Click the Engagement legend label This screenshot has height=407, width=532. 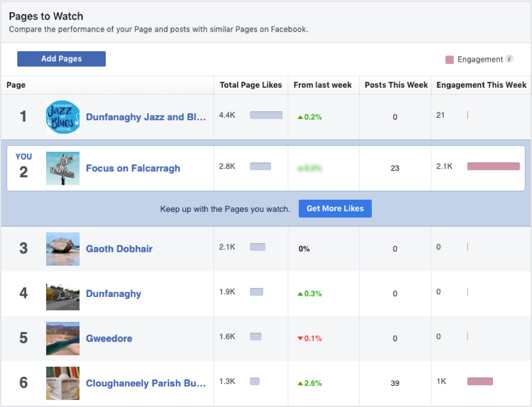[480, 59]
